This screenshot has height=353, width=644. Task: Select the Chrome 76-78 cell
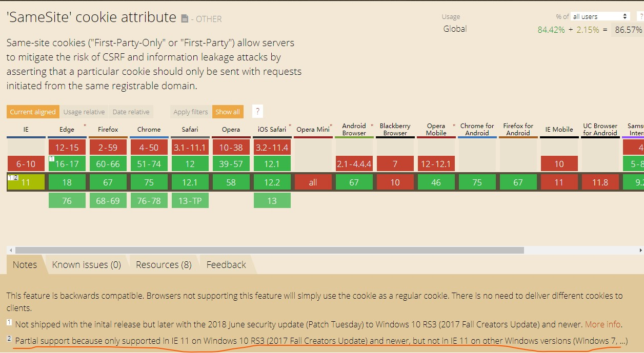pos(149,201)
